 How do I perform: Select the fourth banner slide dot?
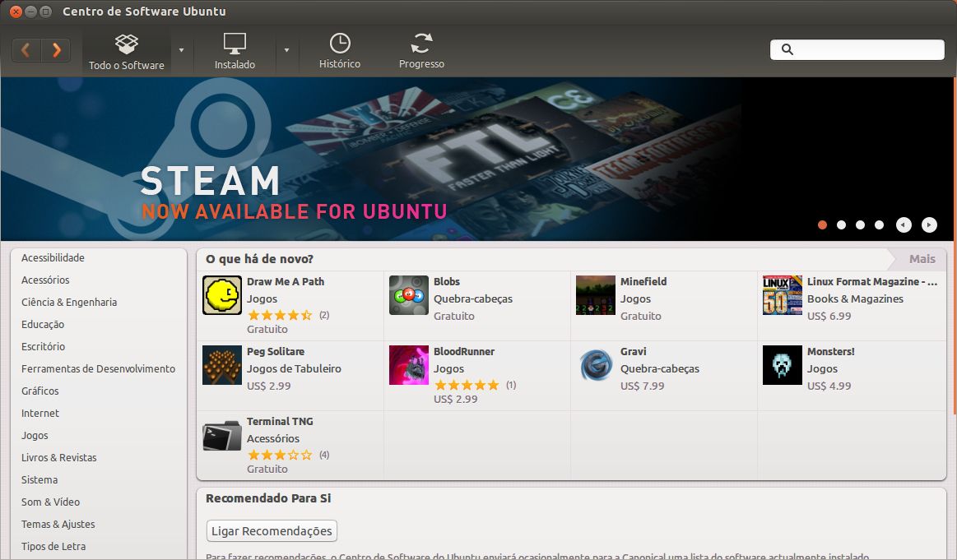point(879,224)
